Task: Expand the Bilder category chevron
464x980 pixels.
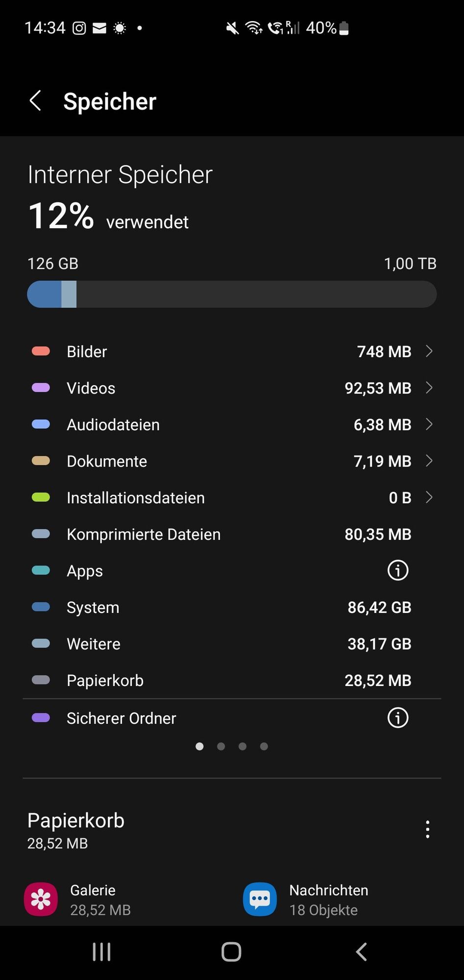Action: 429,351
